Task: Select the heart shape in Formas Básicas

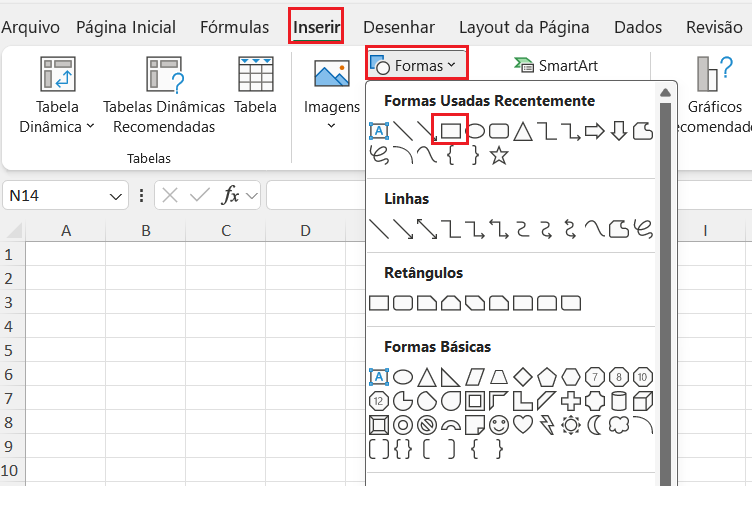Action: pyautogui.click(x=523, y=425)
